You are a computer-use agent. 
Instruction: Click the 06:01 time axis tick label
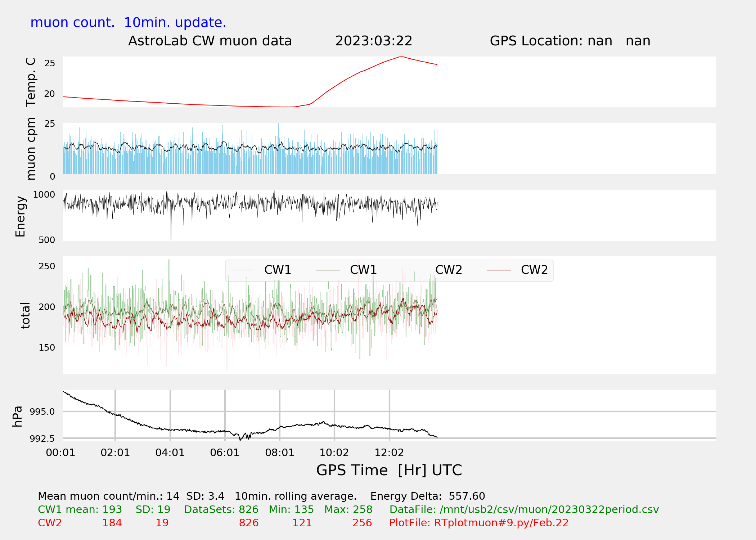click(225, 453)
